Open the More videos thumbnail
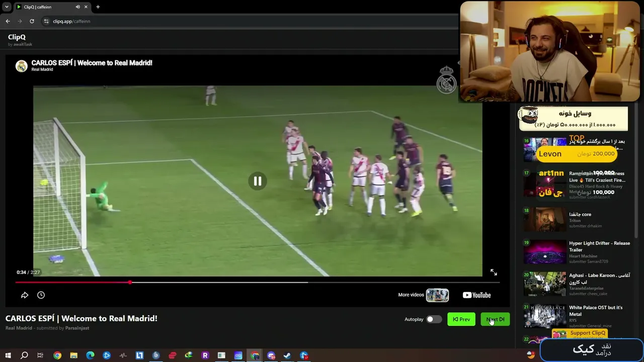 point(437,295)
